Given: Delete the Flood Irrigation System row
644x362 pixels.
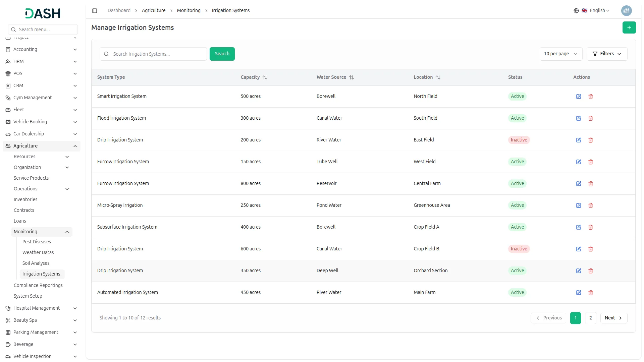Looking at the screenshot, I should pos(590,118).
